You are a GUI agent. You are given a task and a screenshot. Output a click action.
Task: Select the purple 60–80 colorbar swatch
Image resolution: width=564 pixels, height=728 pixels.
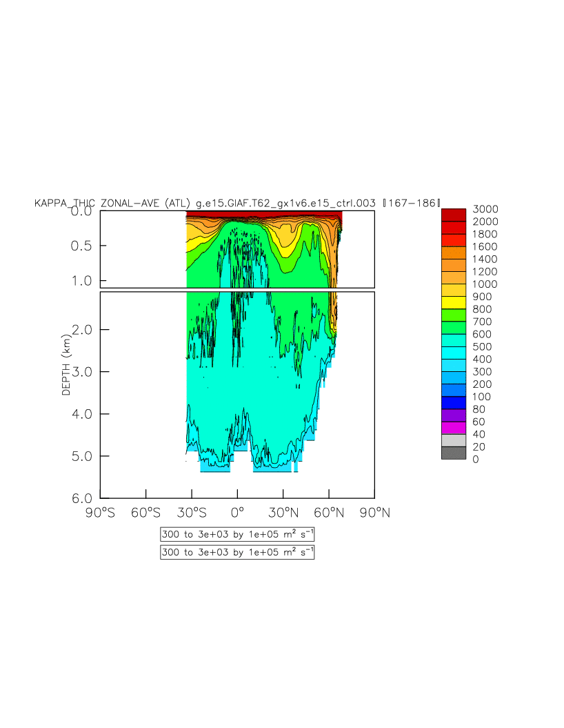(454, 415)
